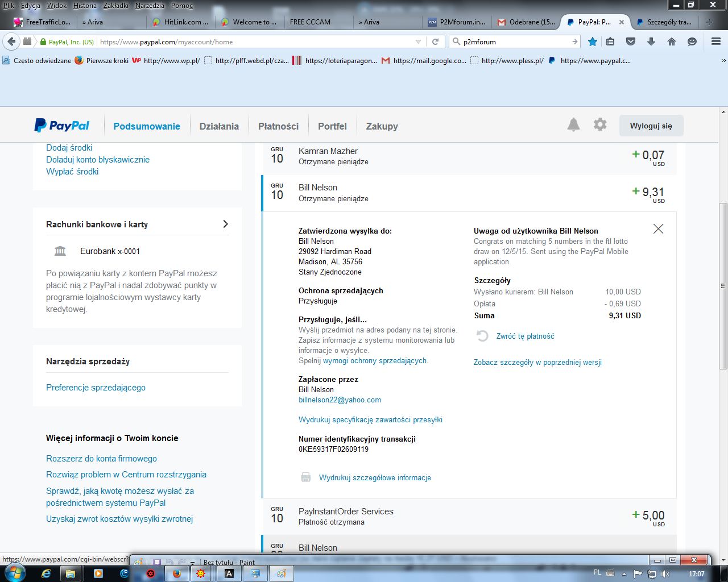Viewport: 728px width, 582px height.
Task: Open the Zakładki menu
Action: coord(116,6)
